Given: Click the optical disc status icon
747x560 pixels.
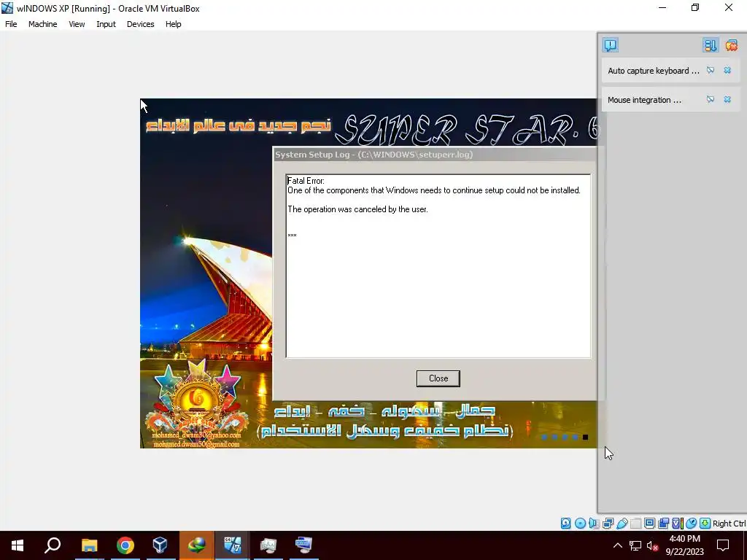Looking at the screenshot, I should point(580,524).
